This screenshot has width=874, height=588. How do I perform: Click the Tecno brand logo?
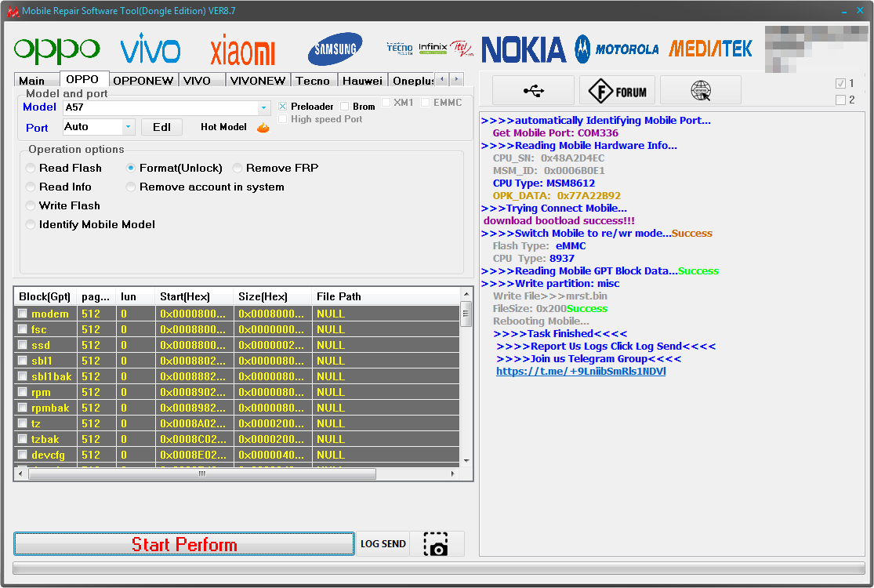click(400, 49)
